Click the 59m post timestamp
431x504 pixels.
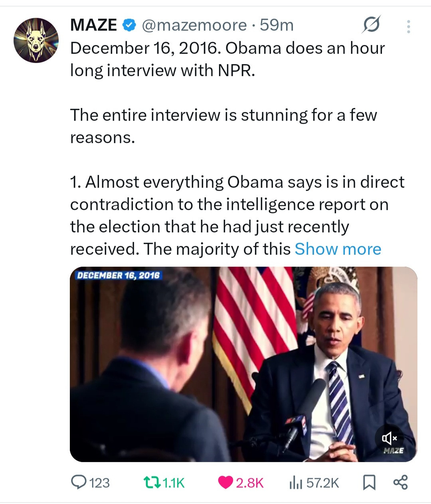tap(277, 26)
